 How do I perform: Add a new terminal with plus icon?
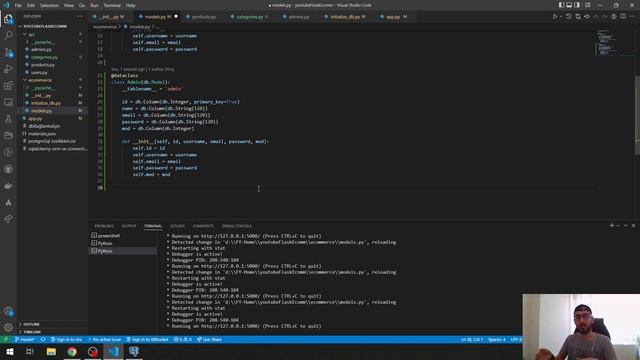[611, 226]
